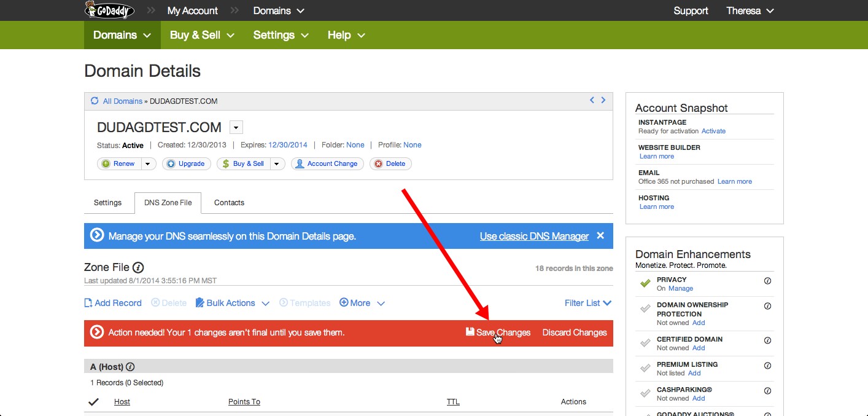Image resolution: width=868 pixels, height=416 pixels.
Task: Open the Buy & Sell button dropdown arrow
Action: [x=277, y=164]
